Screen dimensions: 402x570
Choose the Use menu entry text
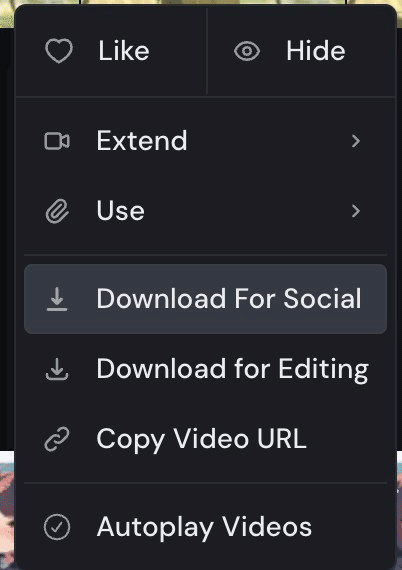[120, 210]
